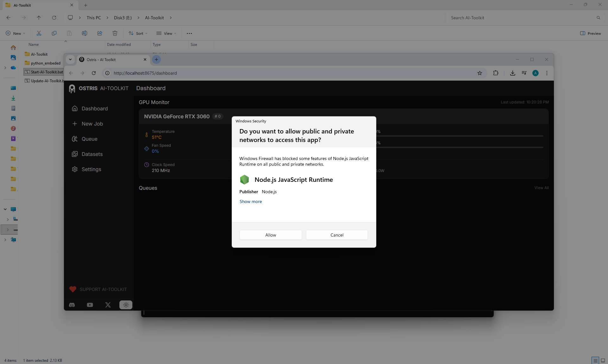Open browser downloads icon
The height and width of the screenshot is (364, 608).
click(512, 73)
